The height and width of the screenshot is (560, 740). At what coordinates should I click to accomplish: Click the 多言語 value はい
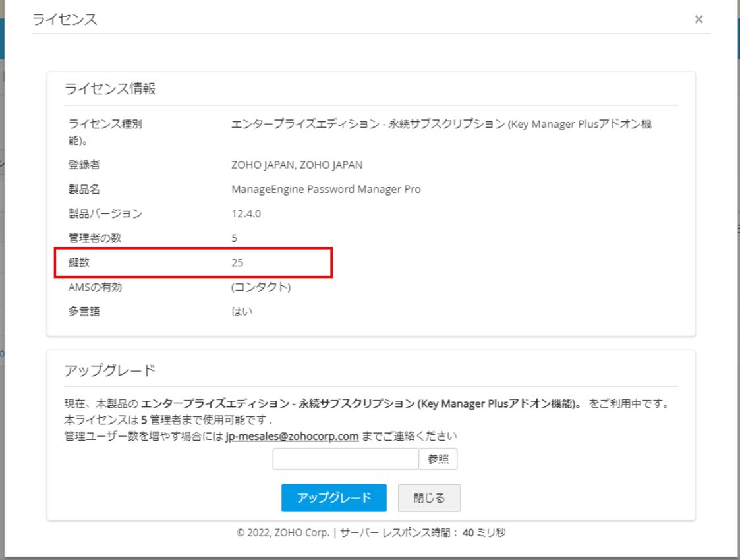242,312
